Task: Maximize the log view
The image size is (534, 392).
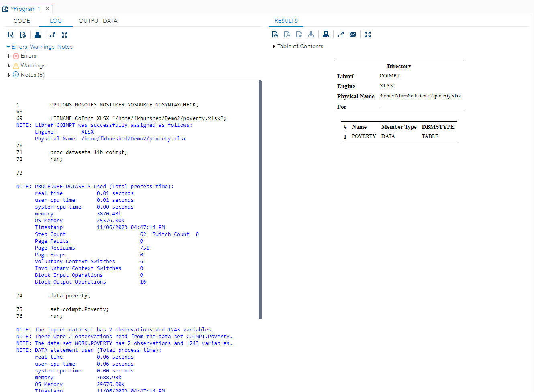Action: [65, 35]
